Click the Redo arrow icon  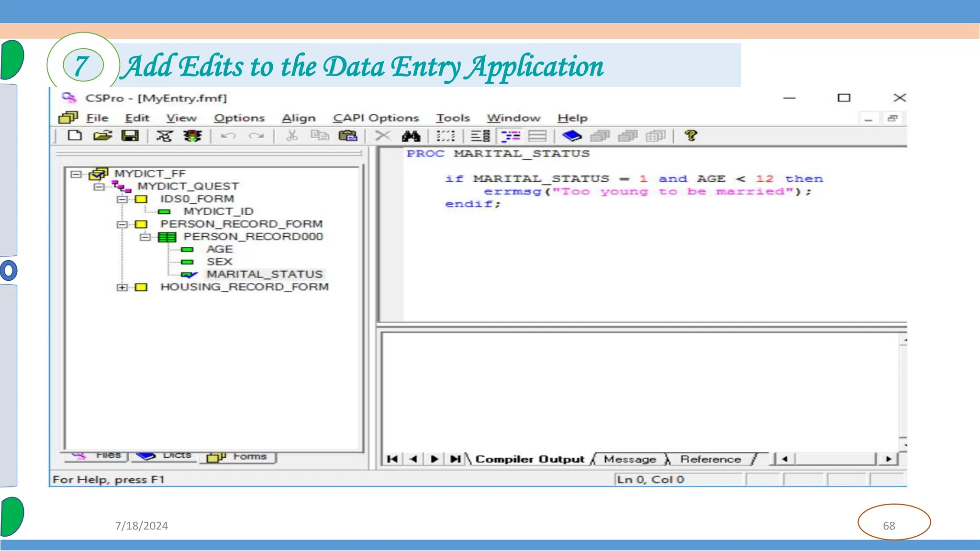coord(256,136)
